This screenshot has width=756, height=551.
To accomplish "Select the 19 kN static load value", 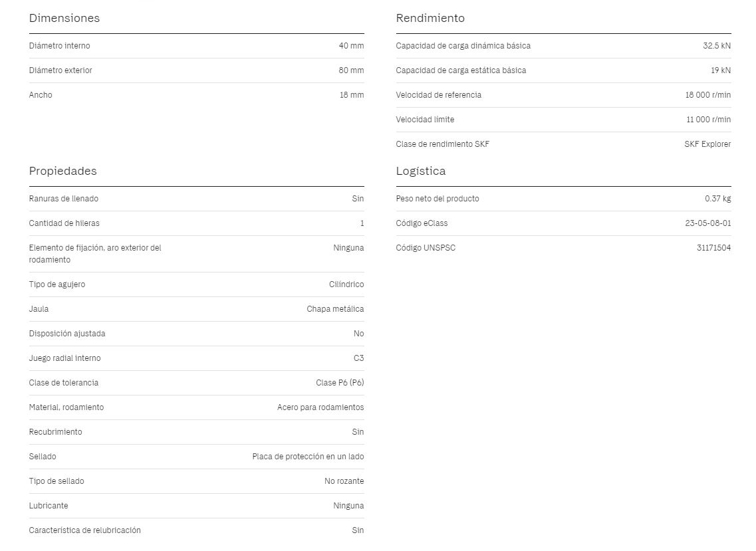I will 720,70.
